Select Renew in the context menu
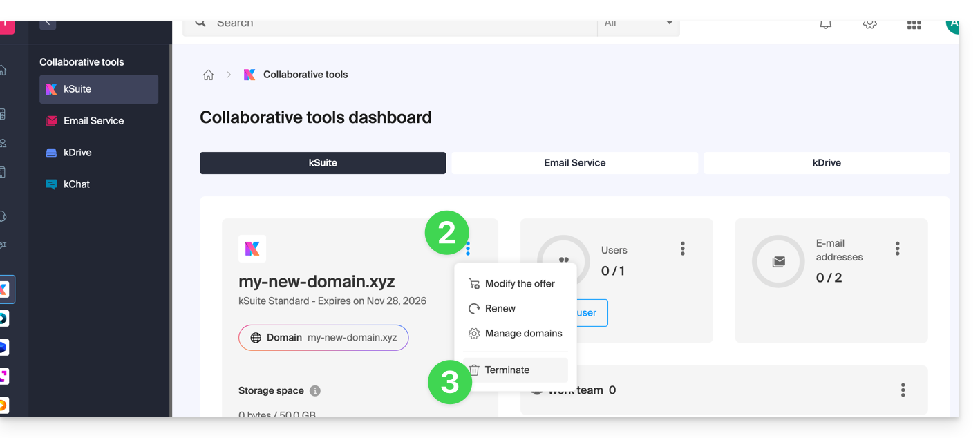The width and height of the screenshot is (980, 438). click(x=500, y=309)
